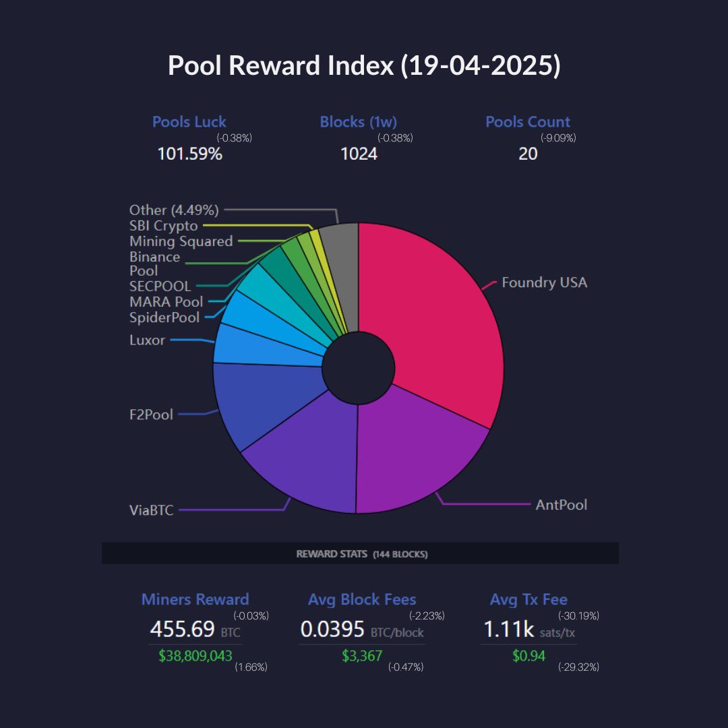Click the (-9.09%) pools count change
Image resolution: width=728 pixels, height=728 pixels.
[x=558, y=138]
